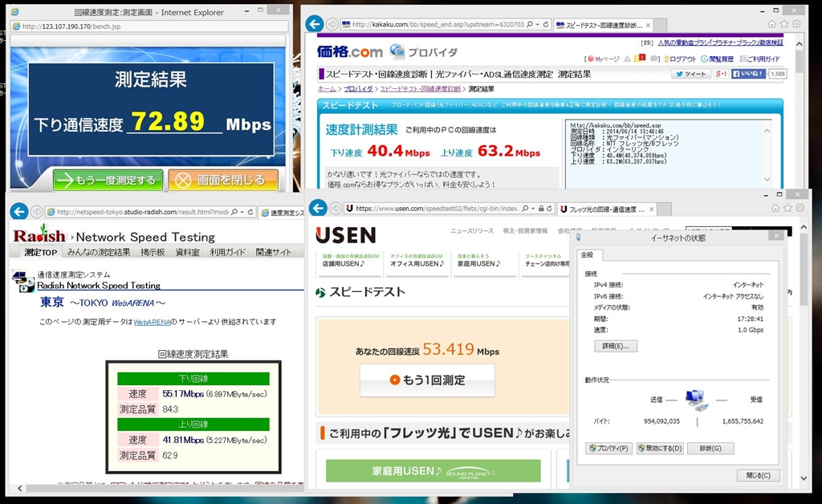
Task: Click プロパティ(P) in Ethernet status dialog
Action: click(x=608, y=448)
